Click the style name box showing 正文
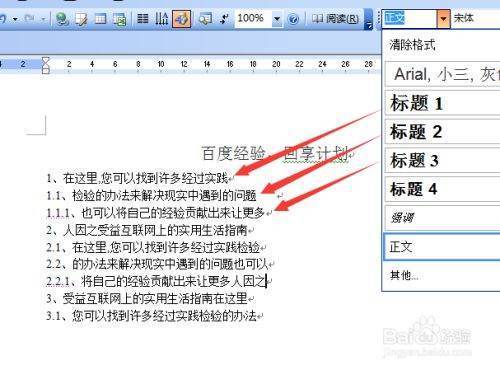Viewport: 500px width, 370px height. (409, 18)
